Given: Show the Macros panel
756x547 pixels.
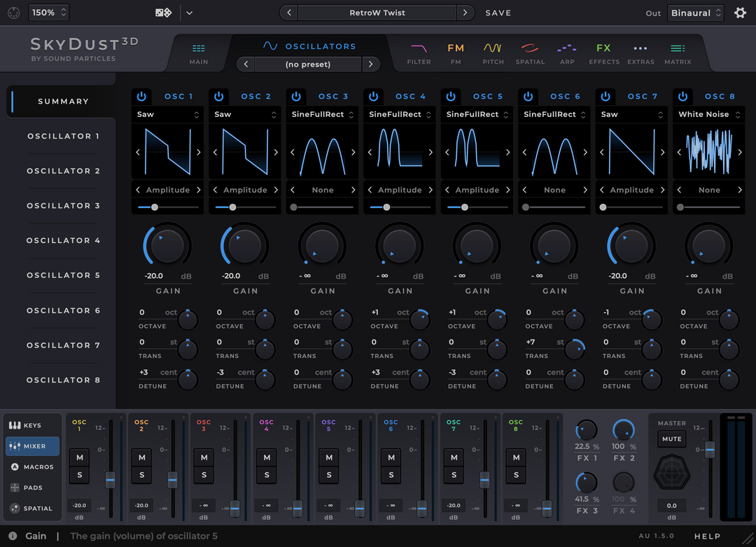Looking at the screenshot, I should (32, 467).
